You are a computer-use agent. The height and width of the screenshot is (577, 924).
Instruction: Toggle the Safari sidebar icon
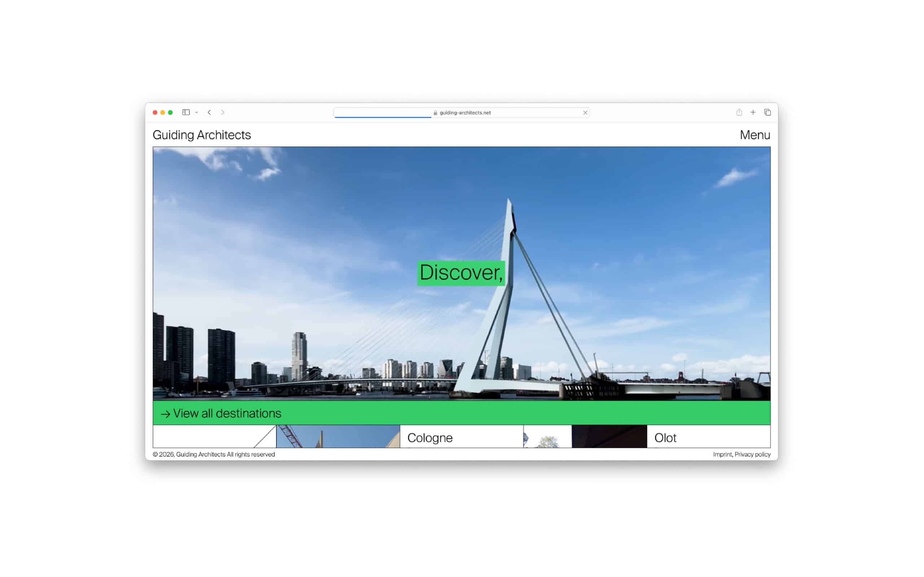(186, 112)
